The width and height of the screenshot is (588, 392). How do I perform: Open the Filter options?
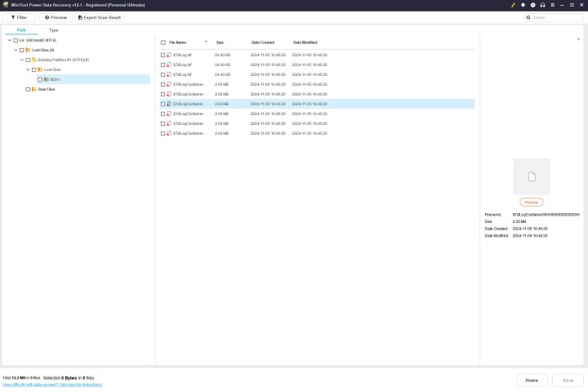click(19, 18)
